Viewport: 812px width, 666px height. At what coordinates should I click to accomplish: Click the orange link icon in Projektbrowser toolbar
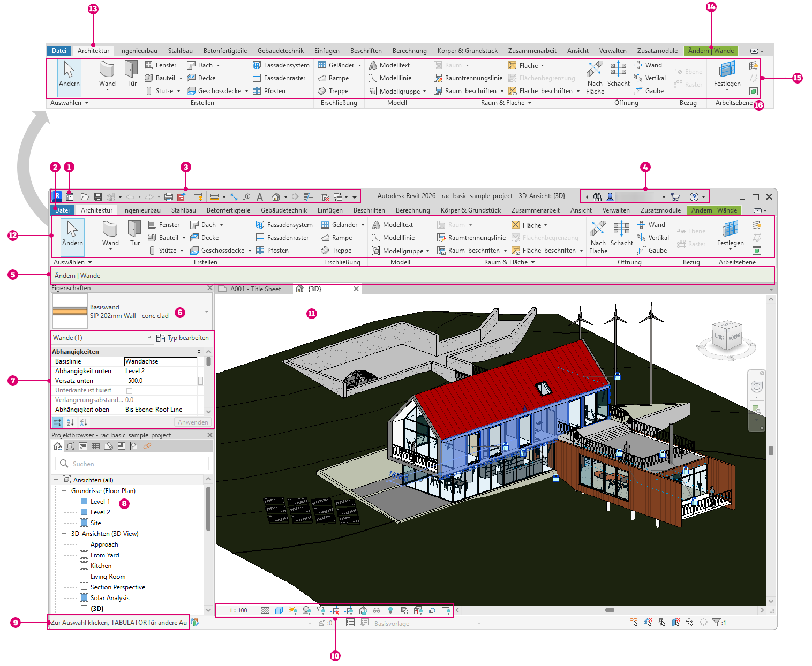[x=147, y=446]
